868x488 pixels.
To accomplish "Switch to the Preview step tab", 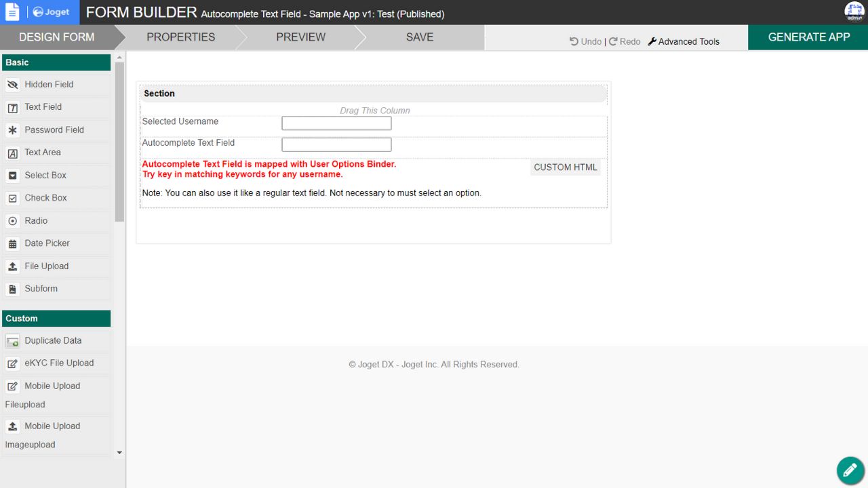I will coord(300,37).
